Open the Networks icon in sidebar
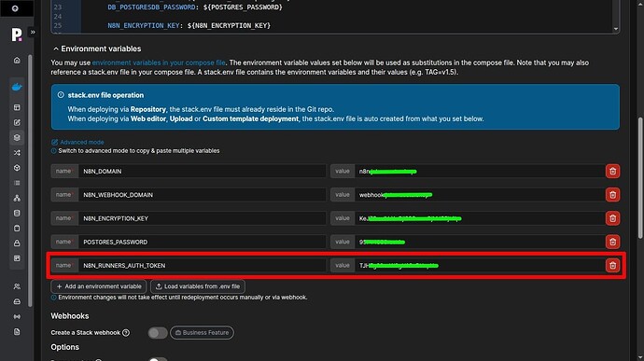The width and height of the screenshot is (644, 361). tap(17, 198)
